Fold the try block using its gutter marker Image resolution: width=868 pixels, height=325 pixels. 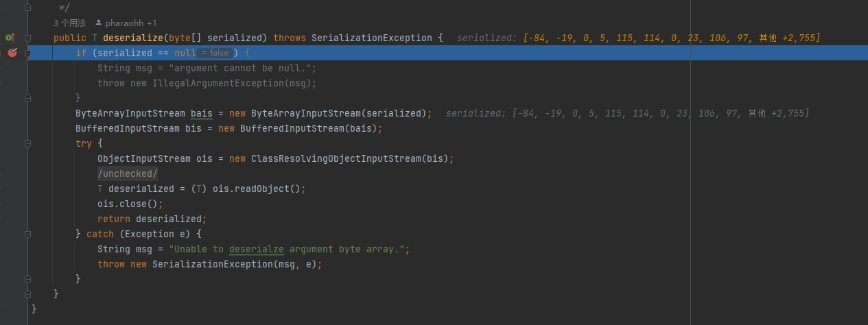[x=28, y=144]
